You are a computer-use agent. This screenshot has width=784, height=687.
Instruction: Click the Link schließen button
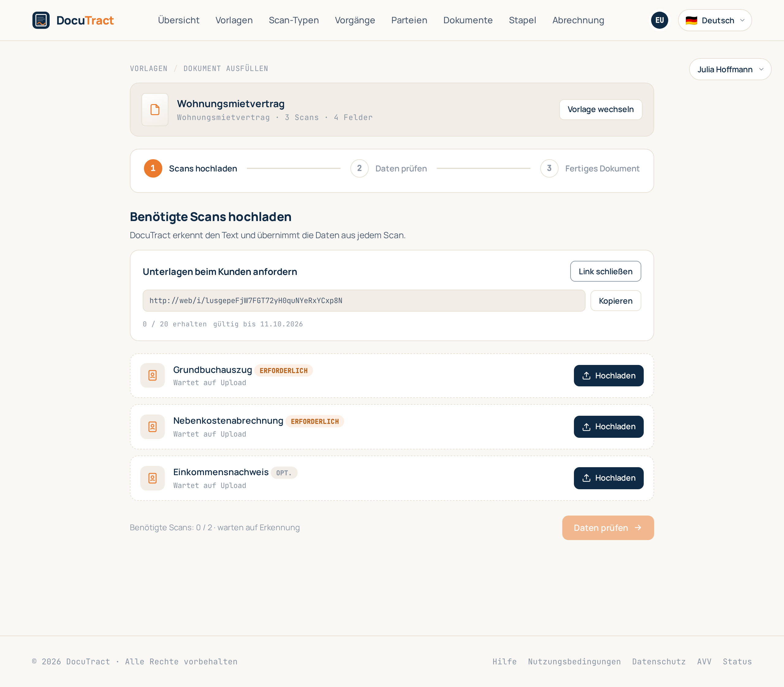[605, 272]
